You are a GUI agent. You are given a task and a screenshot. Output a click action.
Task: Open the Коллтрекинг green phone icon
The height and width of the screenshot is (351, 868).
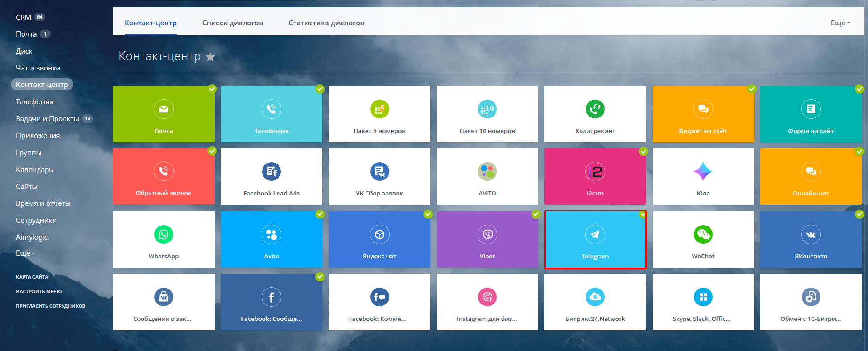click(x=595, y=109)
